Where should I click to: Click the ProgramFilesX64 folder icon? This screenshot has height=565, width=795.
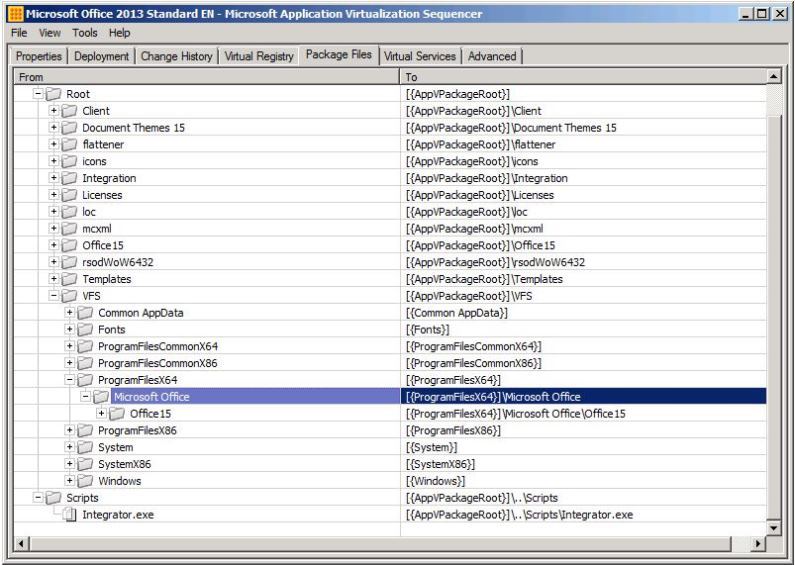tap(85, 379)
